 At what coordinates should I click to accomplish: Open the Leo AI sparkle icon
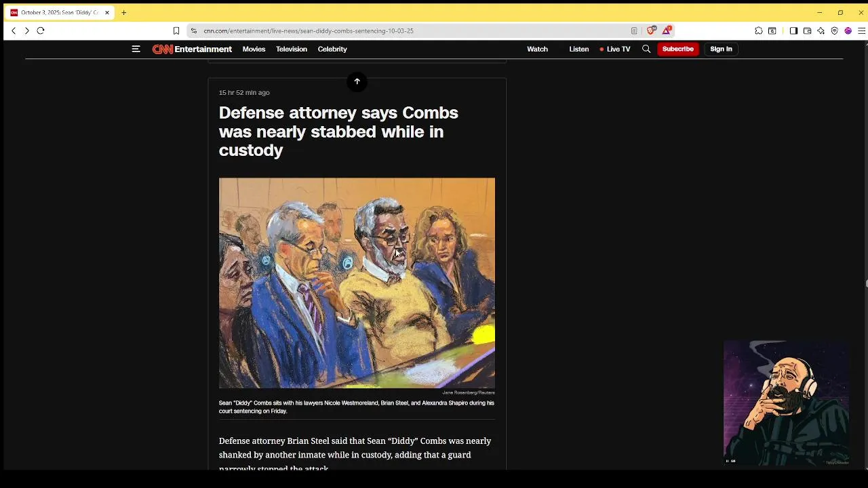pos(821,30)
